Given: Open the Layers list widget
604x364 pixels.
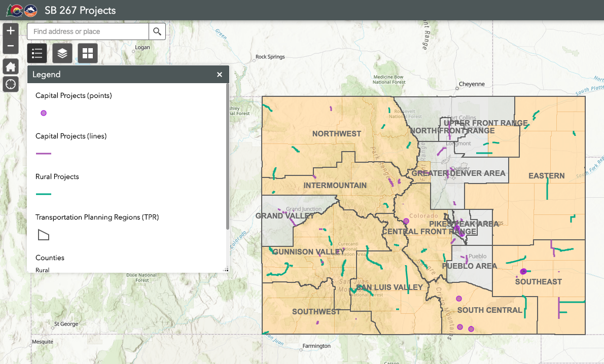Looking at the screenshot, I should (62, 53).
